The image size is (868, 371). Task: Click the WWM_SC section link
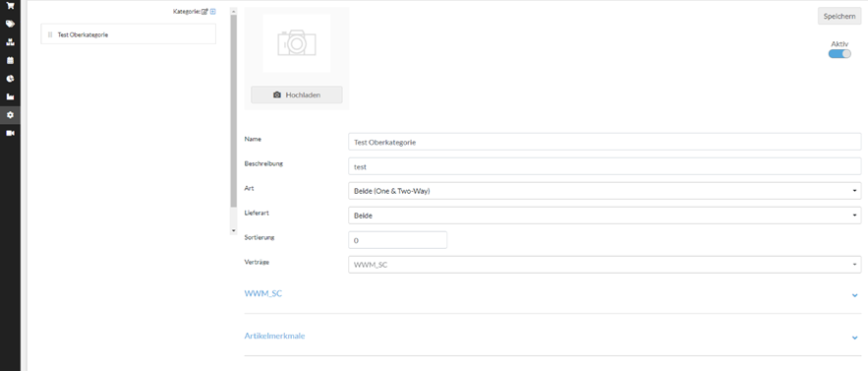tap(262, 293)
